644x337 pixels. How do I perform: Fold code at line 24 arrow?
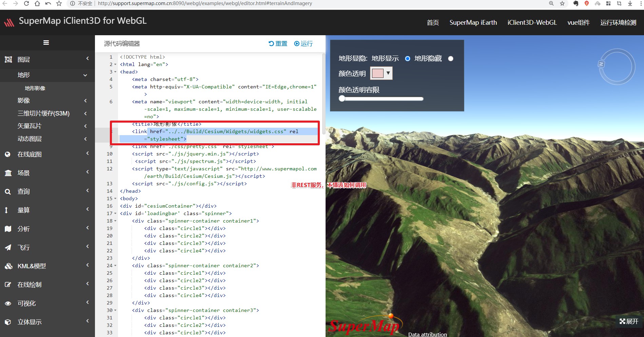(x=115, y=266)
